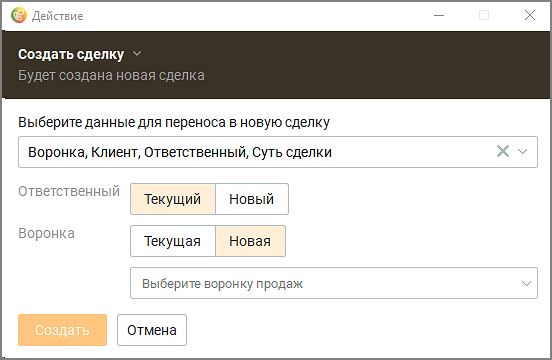Click the text Будет создана новая сделка
The width and height of the screenshot is (552, 360).
click(111, 75)
